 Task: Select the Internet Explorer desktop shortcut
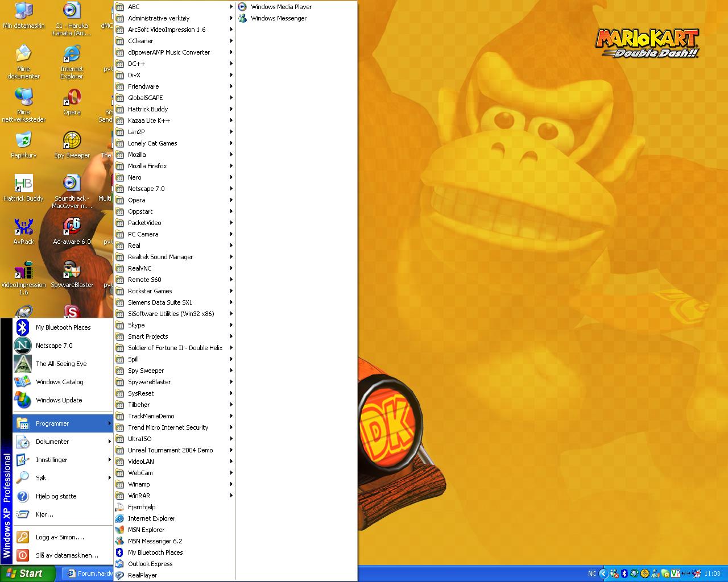coord(72,62)
